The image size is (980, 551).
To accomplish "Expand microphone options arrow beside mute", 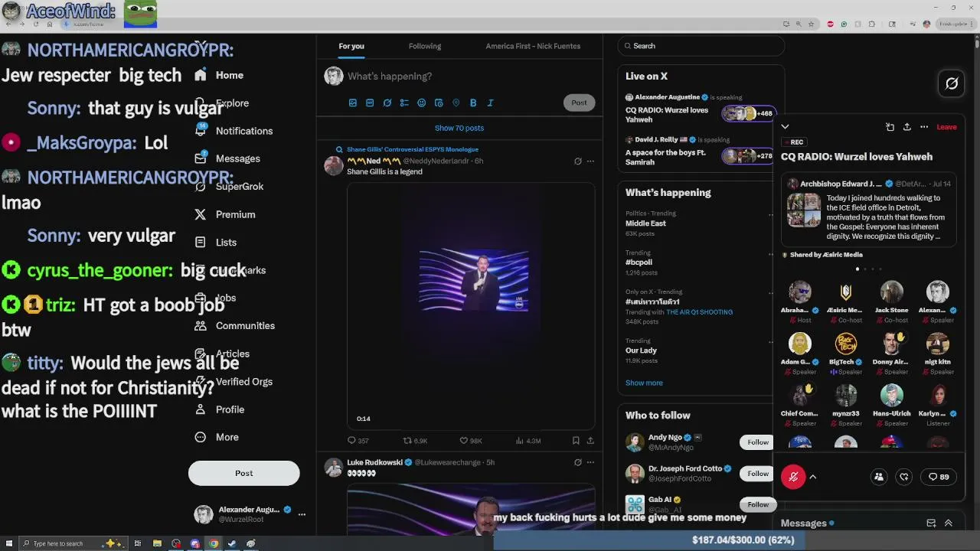I will click(813, 477).
